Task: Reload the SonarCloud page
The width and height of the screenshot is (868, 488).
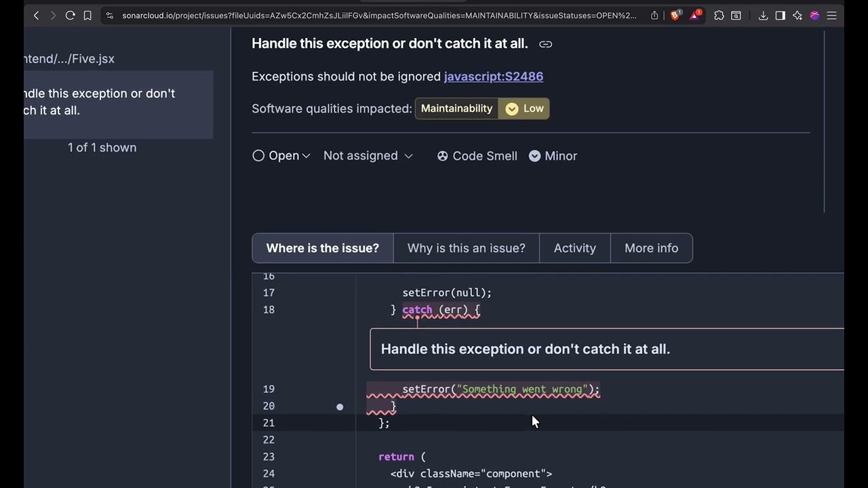Action: coord(70,15)
